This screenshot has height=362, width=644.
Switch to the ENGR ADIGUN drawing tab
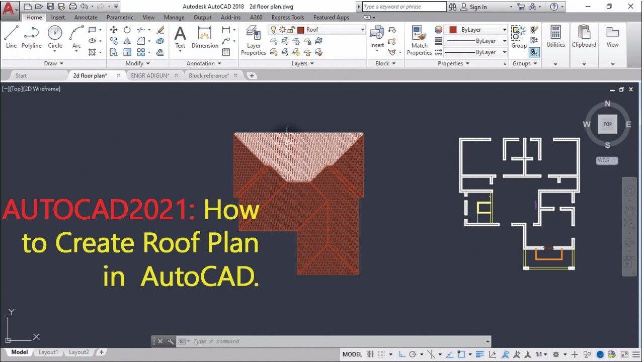[150, 75]
